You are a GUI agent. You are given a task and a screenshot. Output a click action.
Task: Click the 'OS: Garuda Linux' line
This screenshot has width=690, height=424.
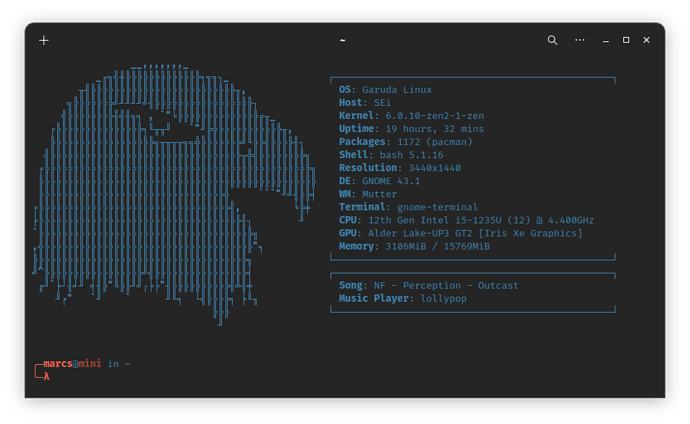click(385, 90)
